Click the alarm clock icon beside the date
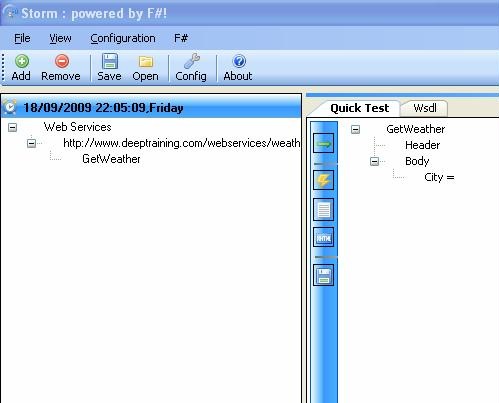 [10, 107]
